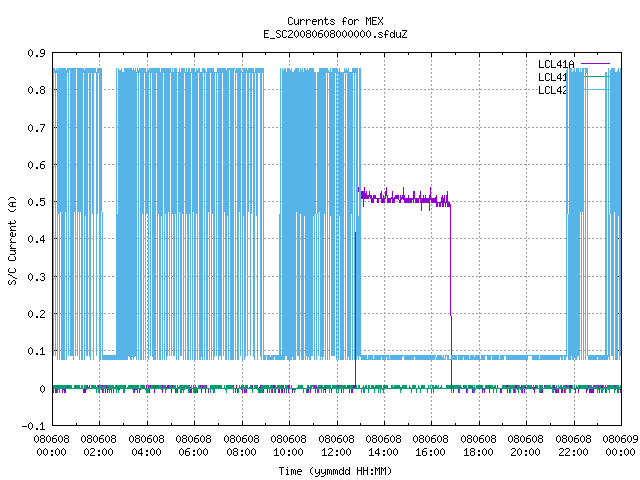Screen dimensions: 640x480
Task: Click the 080608 14:00 x-axis tick label
Action: [383, 445]
